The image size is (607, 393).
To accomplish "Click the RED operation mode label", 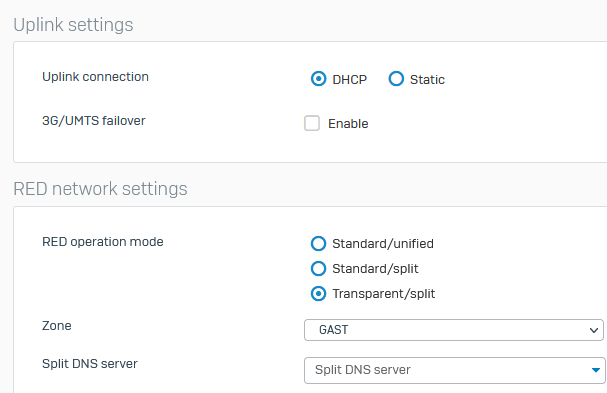I will (103, 242).
